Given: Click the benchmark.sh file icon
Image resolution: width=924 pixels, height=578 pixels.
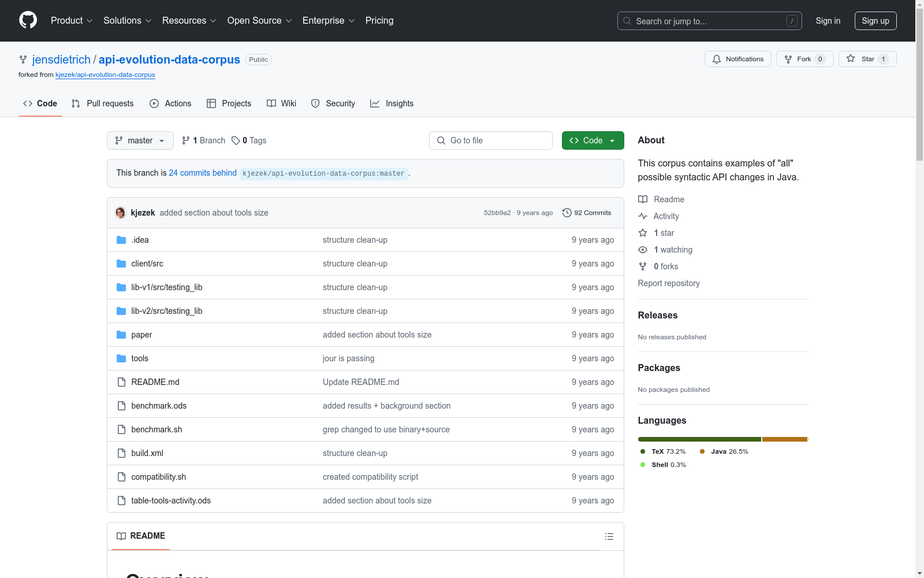Looking at the screenshot, I should click(x=121, y=429).
